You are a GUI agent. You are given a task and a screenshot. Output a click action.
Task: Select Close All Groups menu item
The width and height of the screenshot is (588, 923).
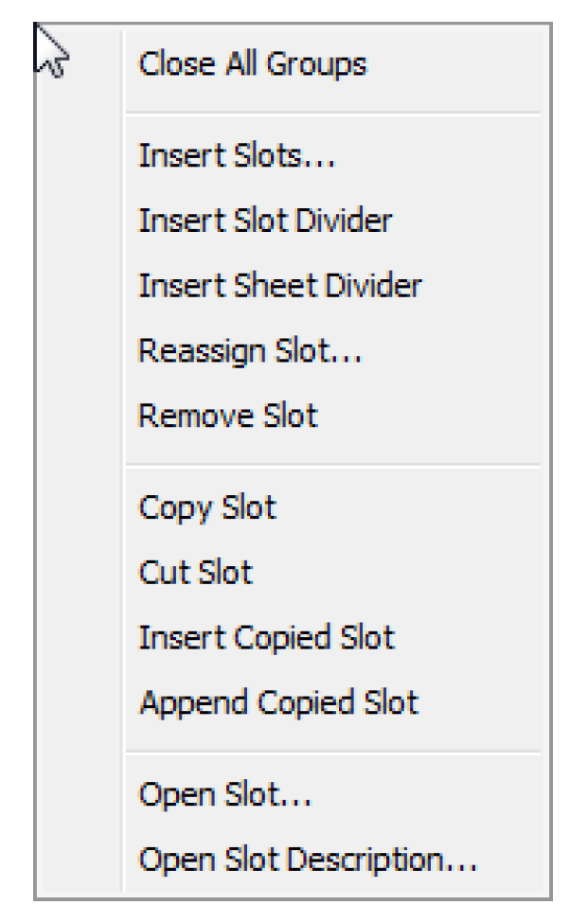click(293, 63)
